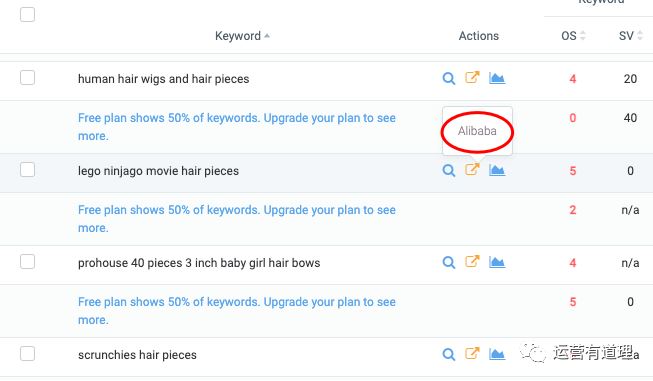This screenshot has width=653, height=381.
Task: Show chart for prohouse hair bows row
Action: click(x=497, y=262)
